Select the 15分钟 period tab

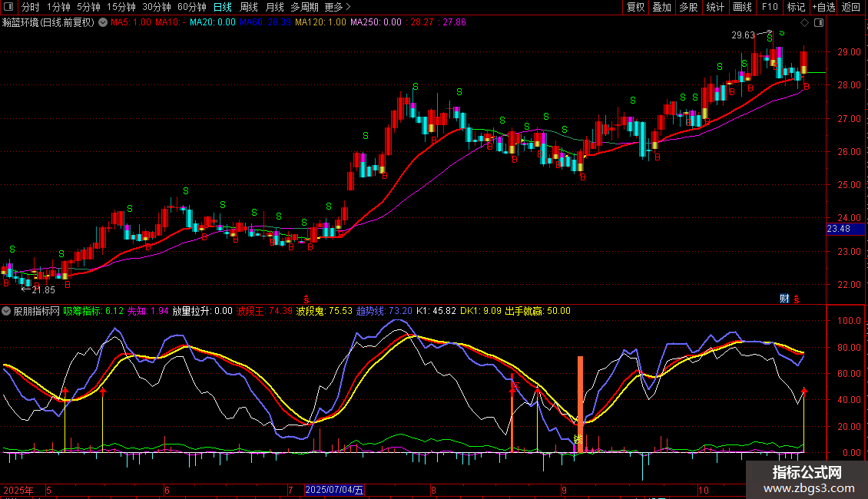pyautogui.click(x=121, y=7)
